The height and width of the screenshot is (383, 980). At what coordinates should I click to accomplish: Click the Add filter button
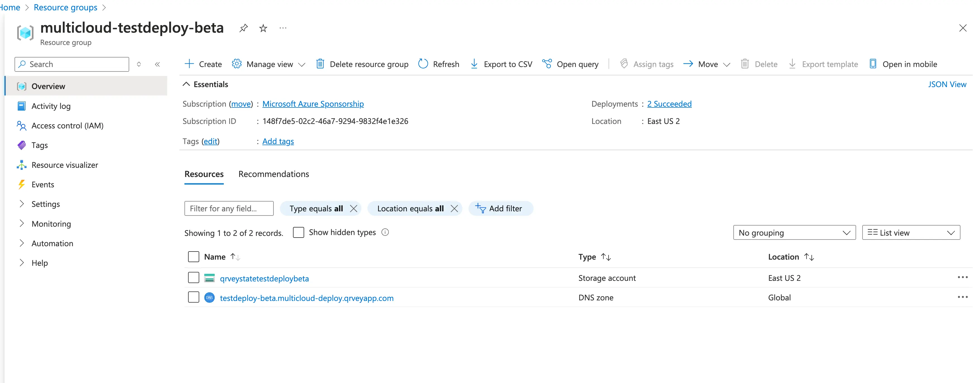point(500,209)
